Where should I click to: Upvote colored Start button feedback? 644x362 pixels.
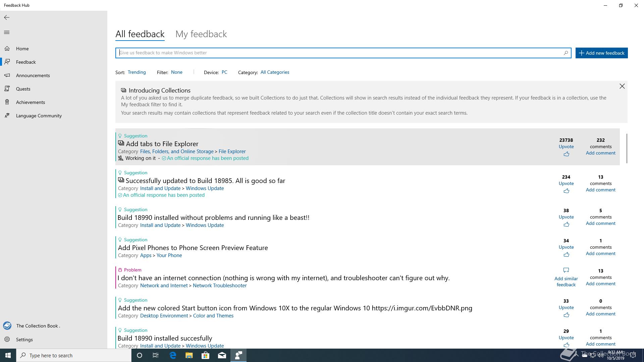pos(566,315)
